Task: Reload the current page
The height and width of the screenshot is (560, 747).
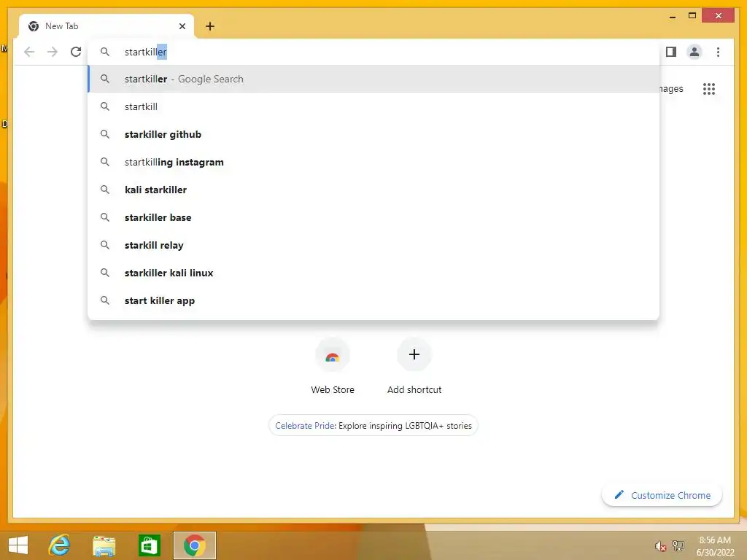Action: click(76, 52)
